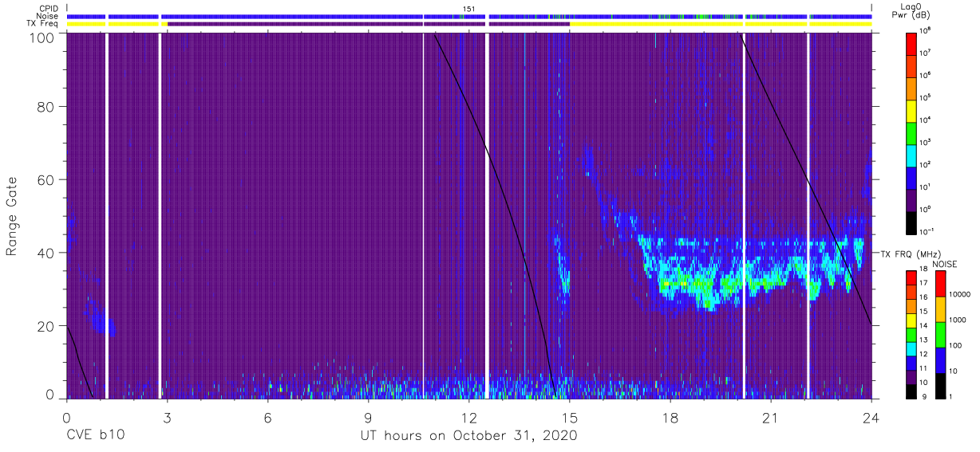980x452 pixels.
Task: Click the green segment of NOISE colorbar
Action: click(940, 334)
